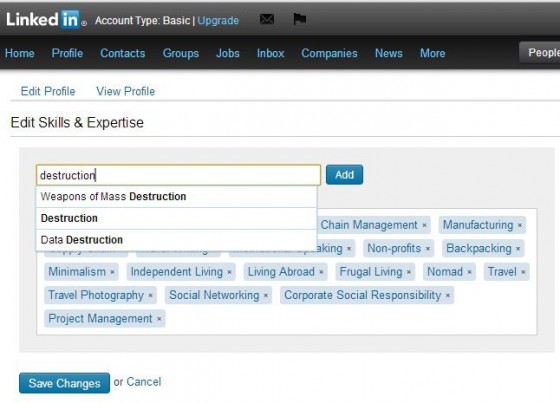Focus the skill name input field

(178, 175)
